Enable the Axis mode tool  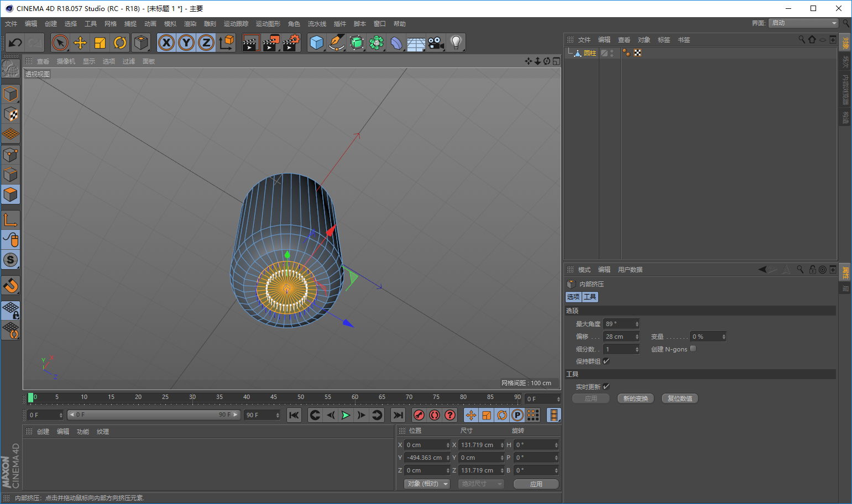click(x=11, y=220)
